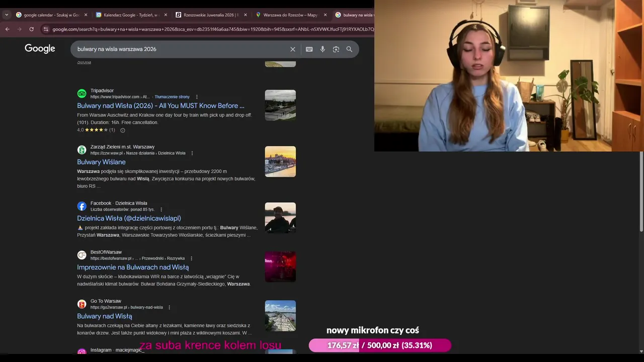
Task: Open 'Bulwary Wiślane' result link
Action: pyautogui.click(x=101, y=162)
